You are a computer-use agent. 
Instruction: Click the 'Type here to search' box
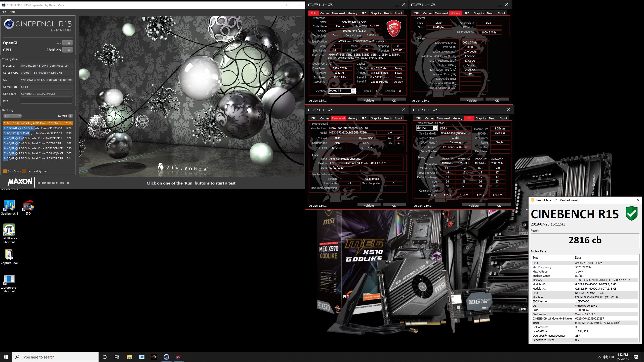[55, 357]
